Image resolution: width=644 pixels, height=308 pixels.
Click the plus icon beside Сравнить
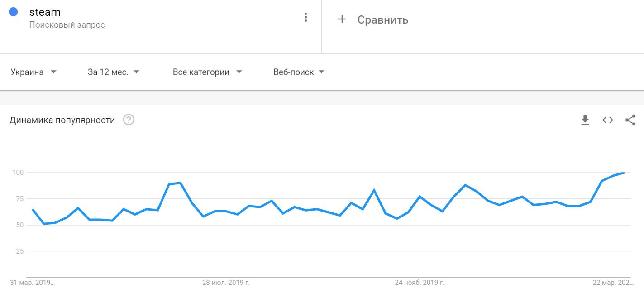(x=342, y=19)
